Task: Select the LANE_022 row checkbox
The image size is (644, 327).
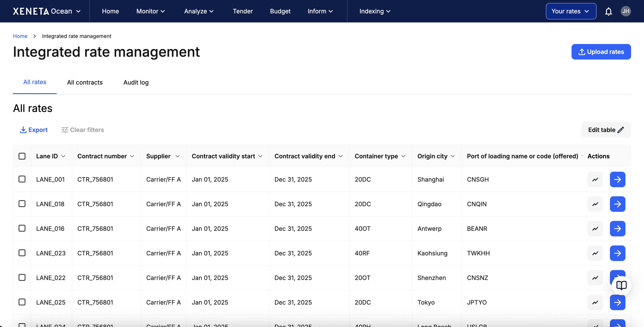Action: pos(22,278)
